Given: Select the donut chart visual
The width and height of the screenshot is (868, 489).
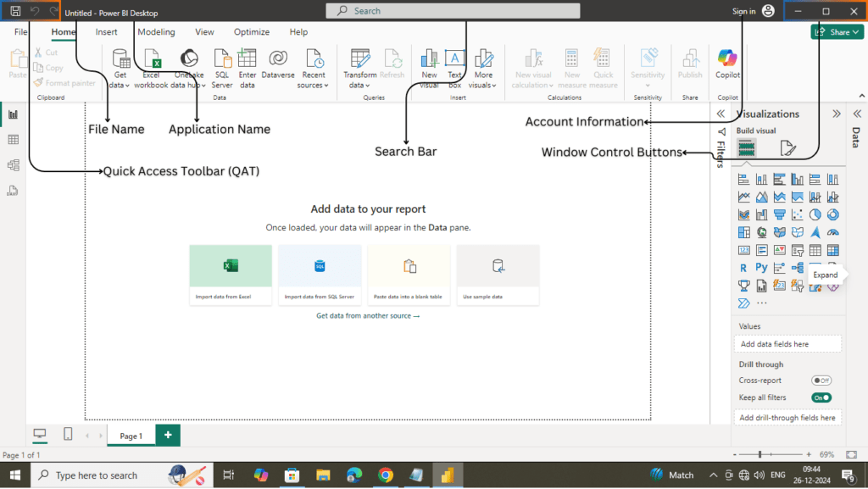Looking at the screenshot, I should pyautogui.click(x=832, y=214).
